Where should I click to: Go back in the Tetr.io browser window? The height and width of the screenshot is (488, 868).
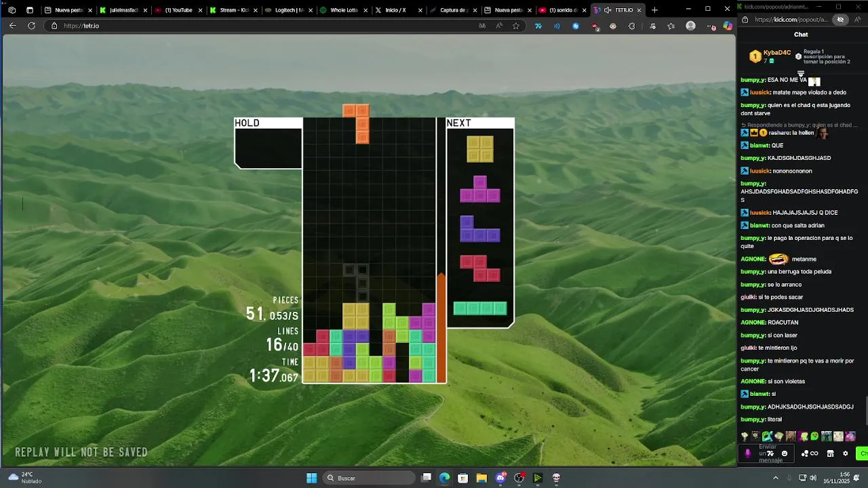[12, 26]
